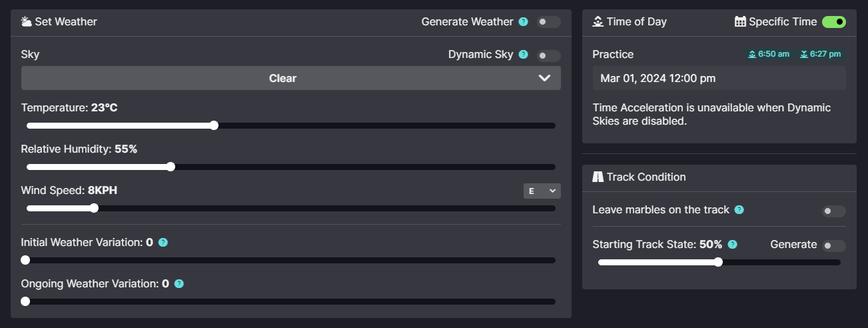The image size is (868, 328).
Task: Click the Initial Weather Variation help icon
Action: [163, 243]
